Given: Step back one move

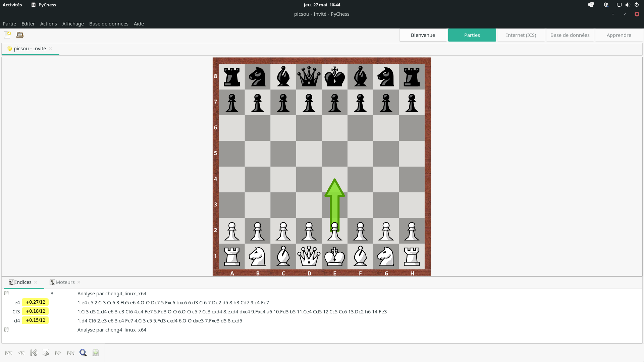Looking at the screenshot, I should click(x=21, y=353).
